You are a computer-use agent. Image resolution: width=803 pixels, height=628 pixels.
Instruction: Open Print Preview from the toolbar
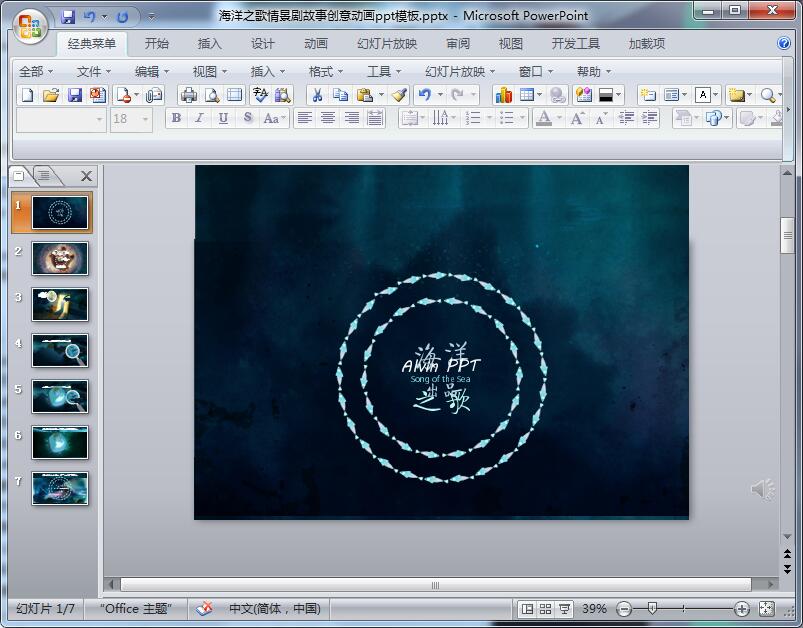tap(212, 95)
